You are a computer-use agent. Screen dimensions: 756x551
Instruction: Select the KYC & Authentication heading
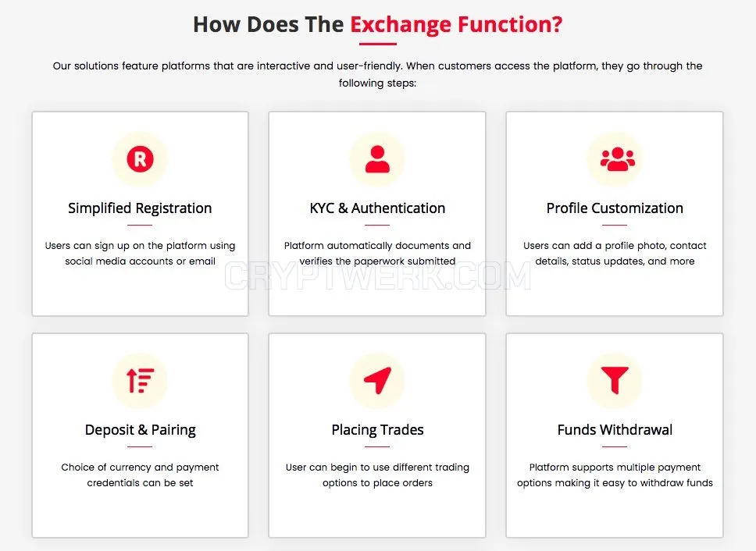(x=377, y=208)
